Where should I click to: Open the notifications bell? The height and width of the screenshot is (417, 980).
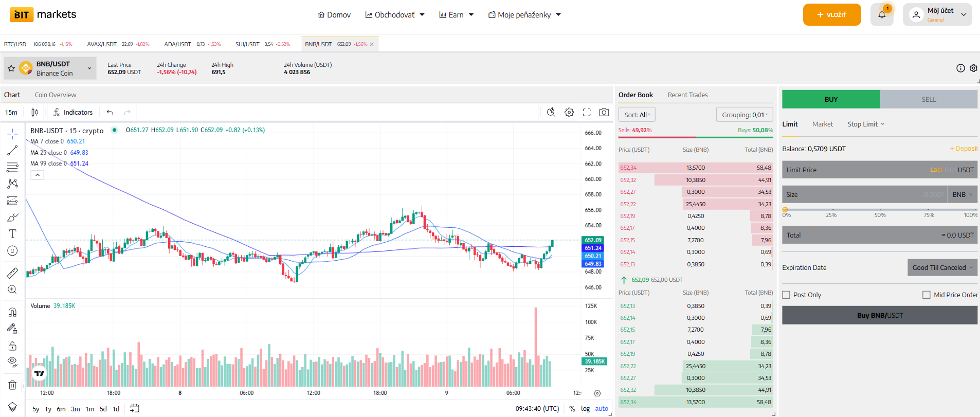coord(882,14)
